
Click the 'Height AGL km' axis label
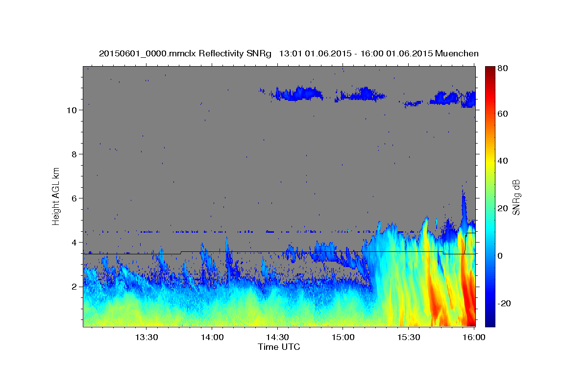[56, 196]
